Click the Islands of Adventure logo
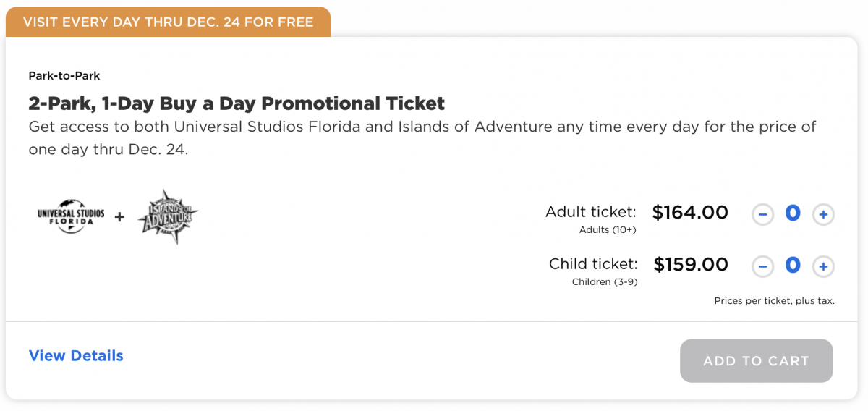 point(168,216)
